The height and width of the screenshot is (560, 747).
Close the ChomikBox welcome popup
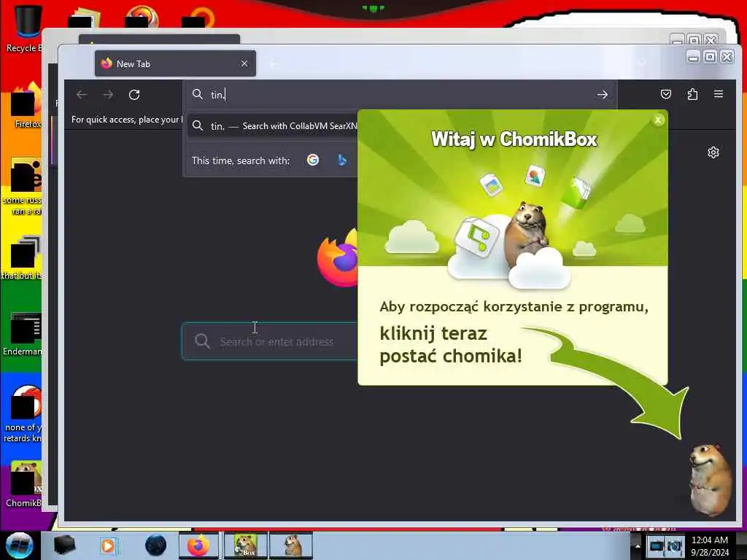pos(658,120)
